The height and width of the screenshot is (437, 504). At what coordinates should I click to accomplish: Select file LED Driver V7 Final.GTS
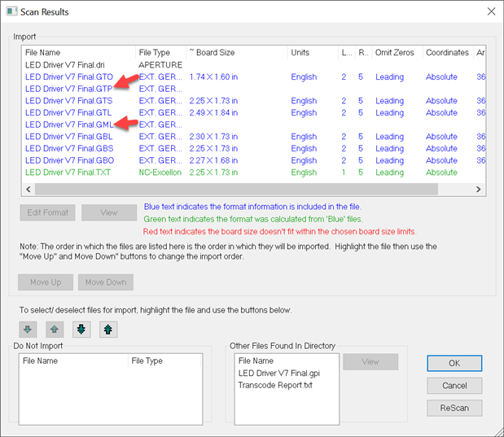[x=68, y=101]
